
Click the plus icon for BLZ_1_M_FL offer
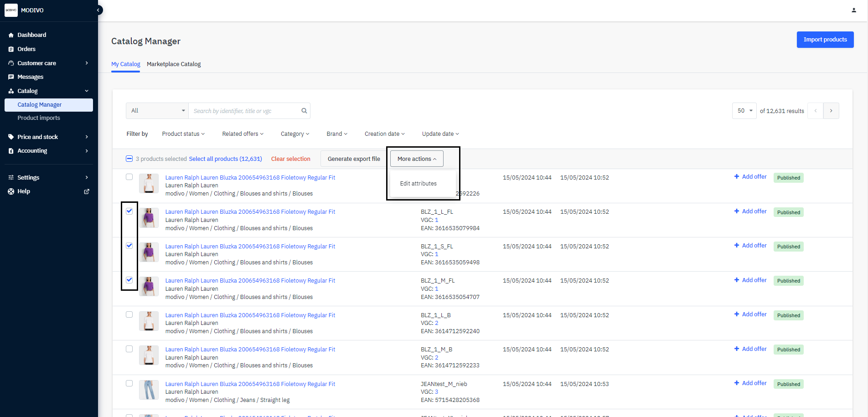tap(737, 280)
